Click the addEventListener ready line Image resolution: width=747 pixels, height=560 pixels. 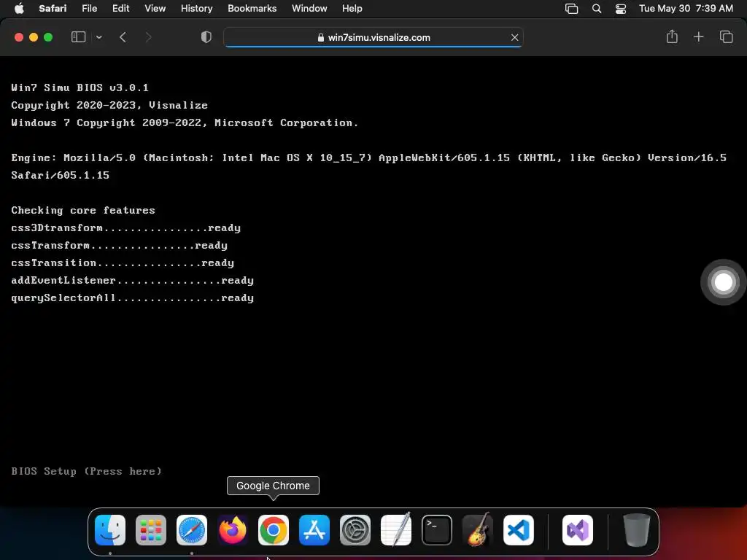tap(133, 280)
